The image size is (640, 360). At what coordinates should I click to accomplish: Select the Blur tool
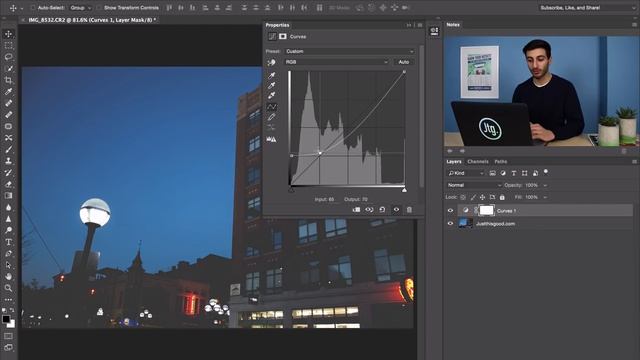click(x=8, y=207)
